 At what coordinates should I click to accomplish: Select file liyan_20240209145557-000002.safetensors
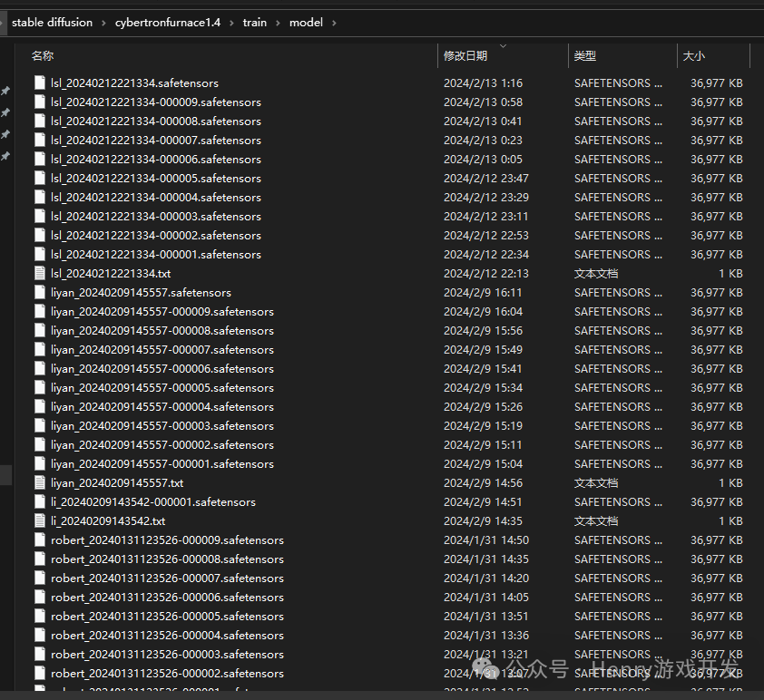coord(162,444)
